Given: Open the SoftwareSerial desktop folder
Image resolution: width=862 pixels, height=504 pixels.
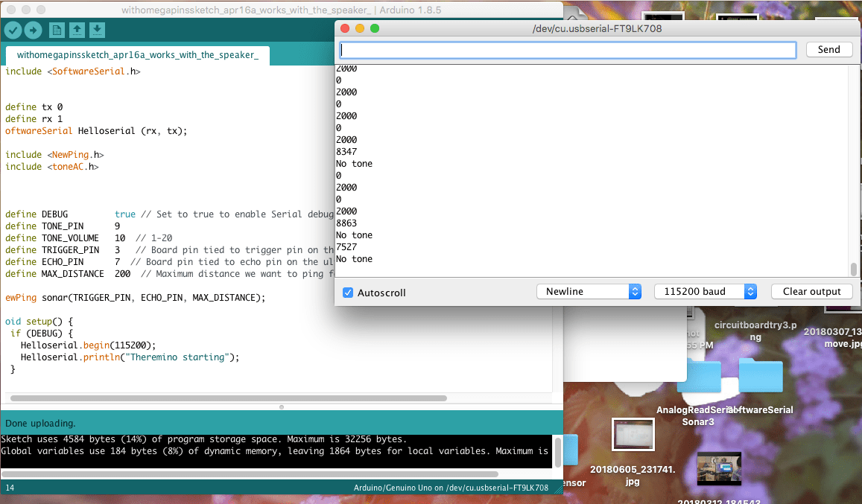Looking at the screenshot, I should tap(760, 375).
